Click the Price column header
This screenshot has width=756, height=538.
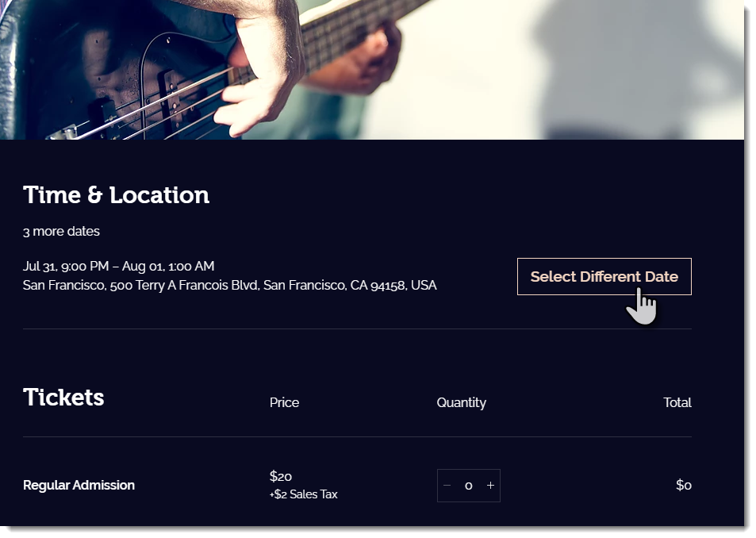point(284,402)
